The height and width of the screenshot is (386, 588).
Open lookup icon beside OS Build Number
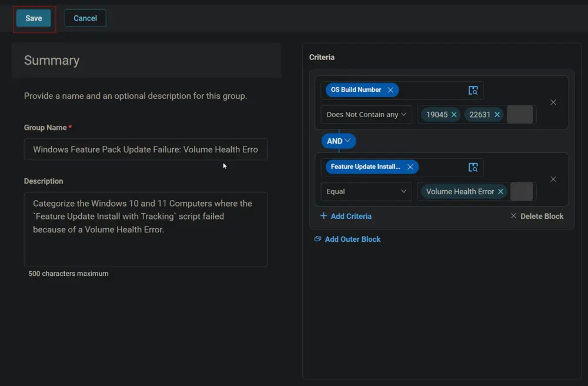point(473,91)
